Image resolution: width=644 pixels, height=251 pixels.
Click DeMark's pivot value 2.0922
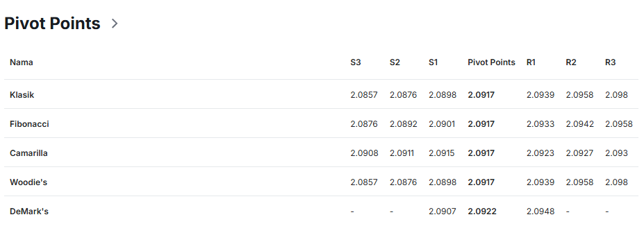481,211
